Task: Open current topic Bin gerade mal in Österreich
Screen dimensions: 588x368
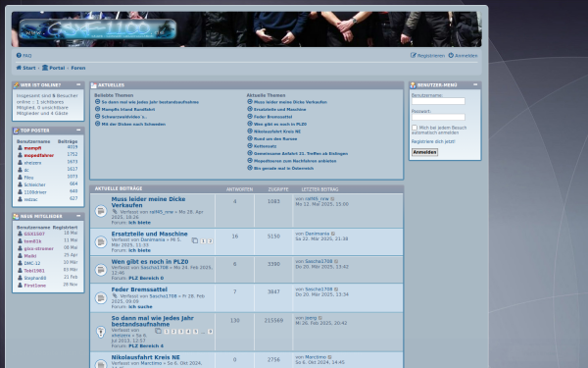Action: (283, 169)
